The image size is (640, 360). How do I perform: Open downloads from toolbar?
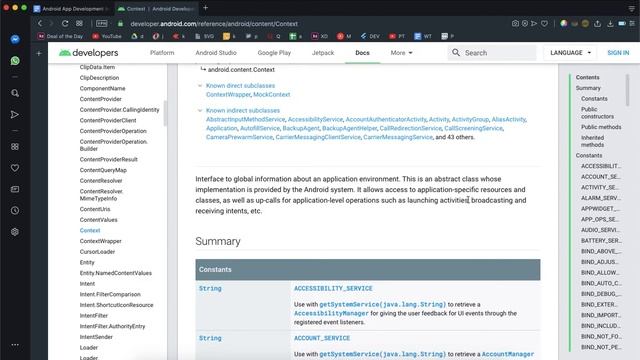610,24
